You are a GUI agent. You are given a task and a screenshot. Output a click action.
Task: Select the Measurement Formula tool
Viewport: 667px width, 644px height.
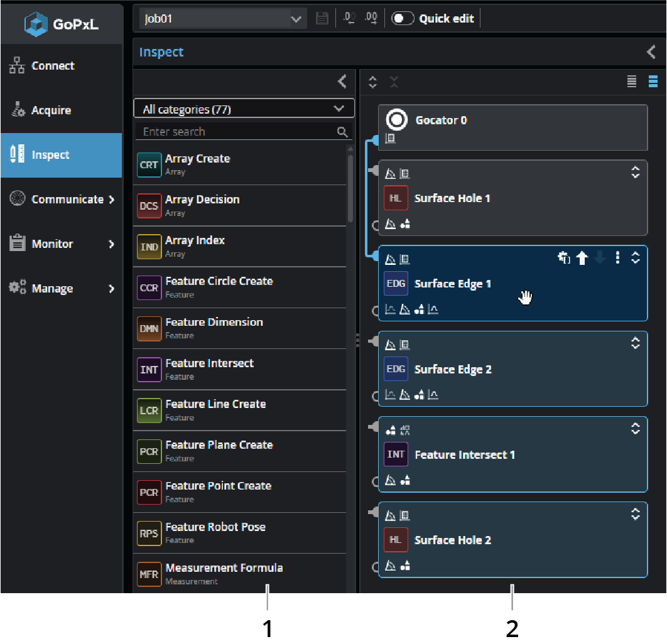click(224, 568)
